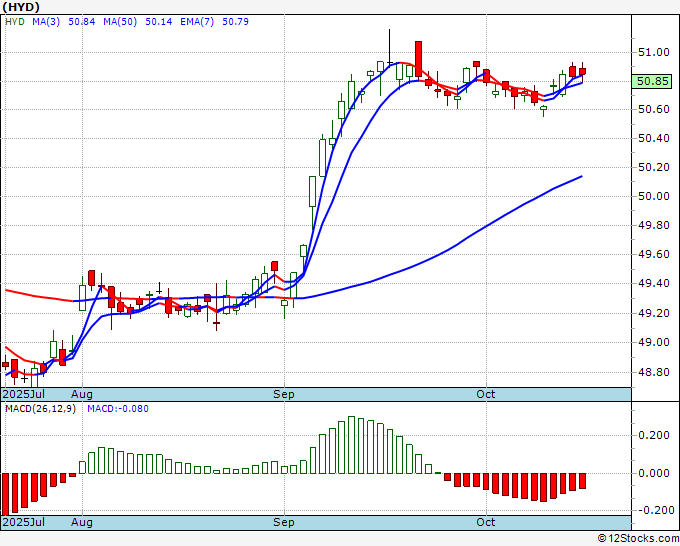Click the EMA(7) value 50.79
Viewport: 680px width, 546px height.
point(235,21)
